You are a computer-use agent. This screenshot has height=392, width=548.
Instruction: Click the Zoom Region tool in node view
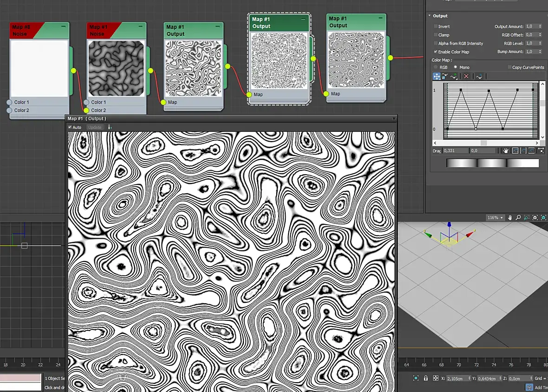pos(527,217)
